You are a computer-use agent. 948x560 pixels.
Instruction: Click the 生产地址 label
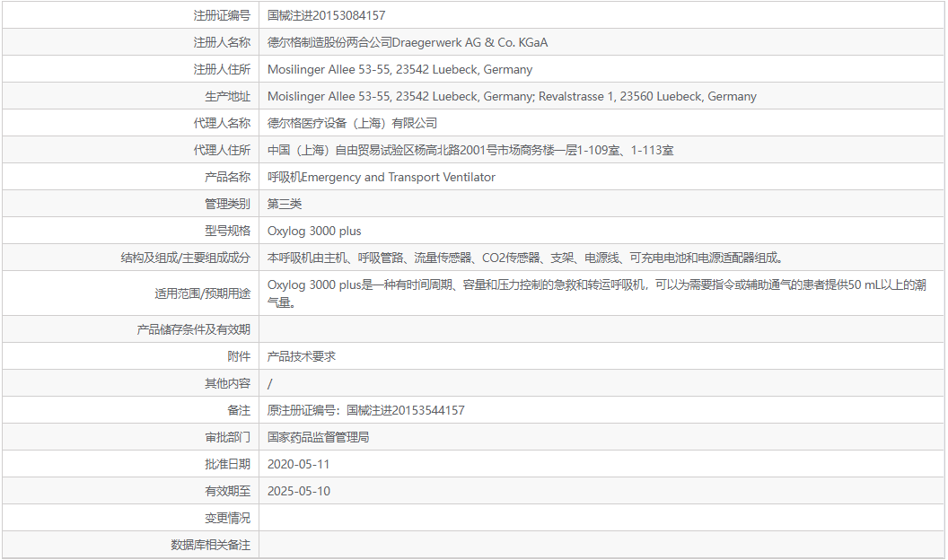tap(227, 96)
